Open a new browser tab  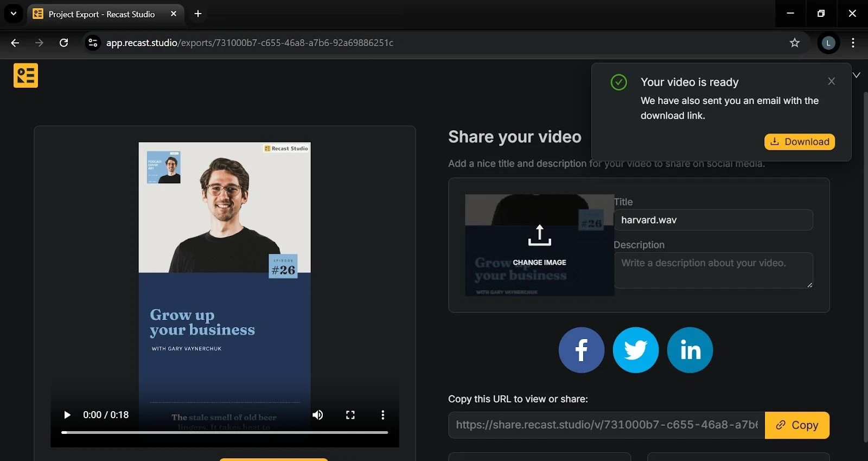coord(198,14)
